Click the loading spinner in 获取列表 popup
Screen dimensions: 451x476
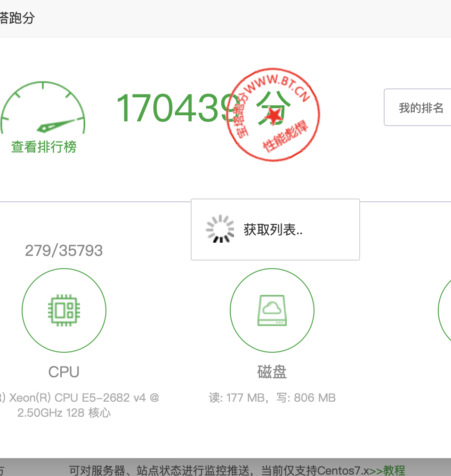click(x=219, y=228)
